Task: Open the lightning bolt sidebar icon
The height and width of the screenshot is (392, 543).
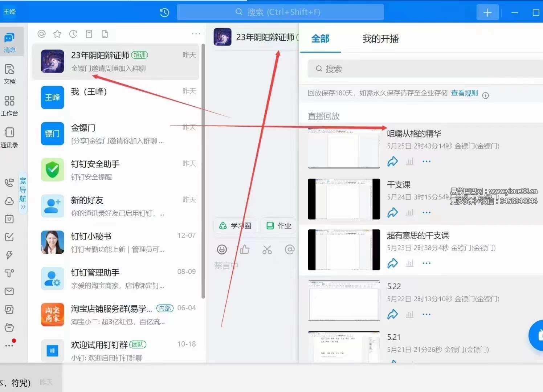Action: 9,255
